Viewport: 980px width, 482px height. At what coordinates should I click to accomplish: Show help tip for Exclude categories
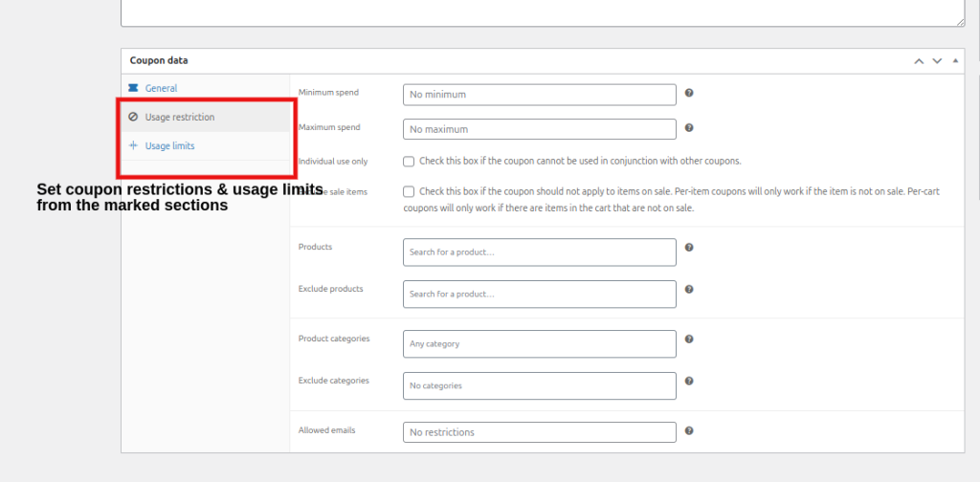click(689, 381)
